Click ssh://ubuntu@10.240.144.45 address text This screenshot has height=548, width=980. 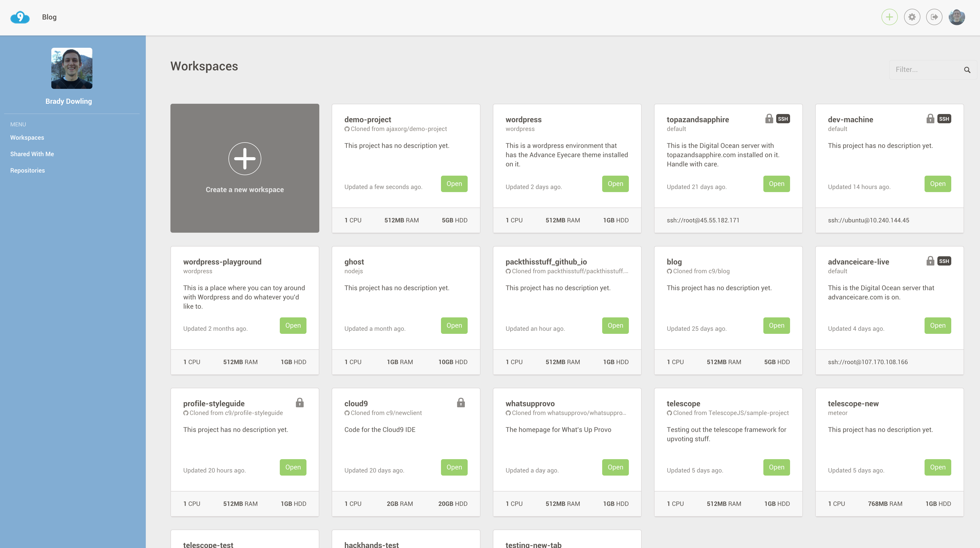coord(868,220)
